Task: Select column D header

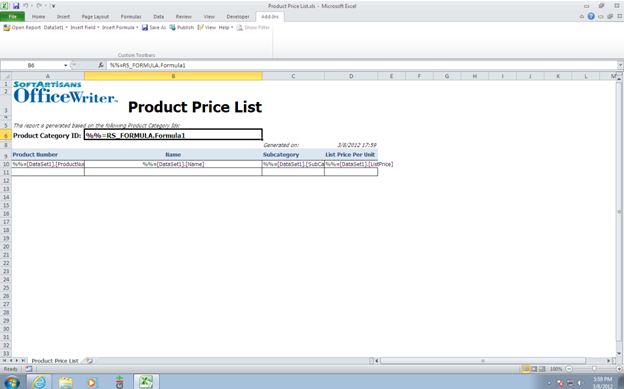Action: [x=351, y=76]
